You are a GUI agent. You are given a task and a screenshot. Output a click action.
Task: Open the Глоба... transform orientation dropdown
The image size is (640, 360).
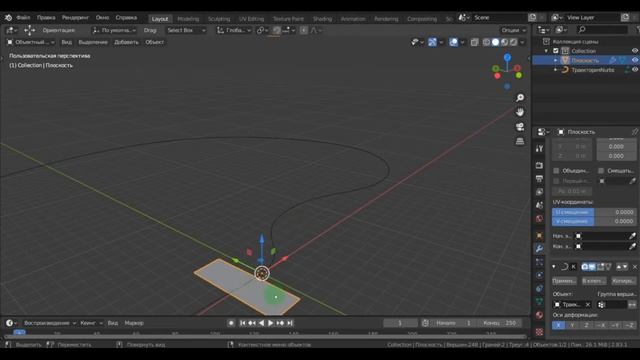point(233,30)
